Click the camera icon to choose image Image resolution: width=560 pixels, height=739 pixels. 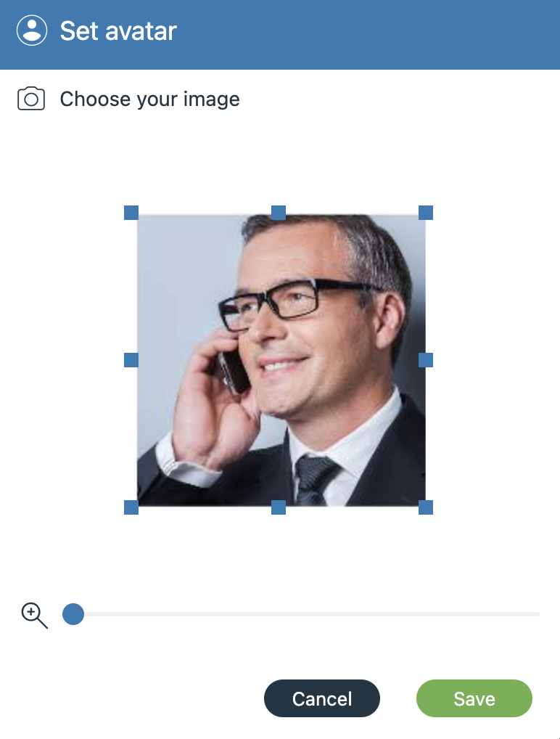(31, 99)
